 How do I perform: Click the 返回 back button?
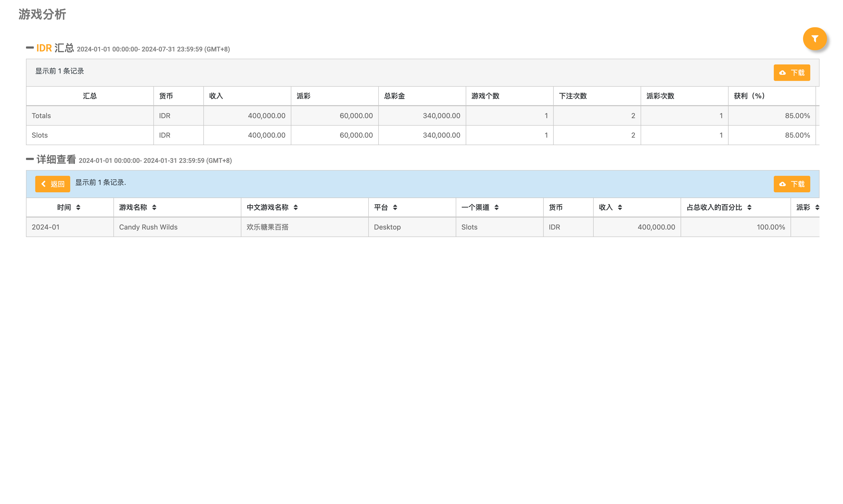53,184
